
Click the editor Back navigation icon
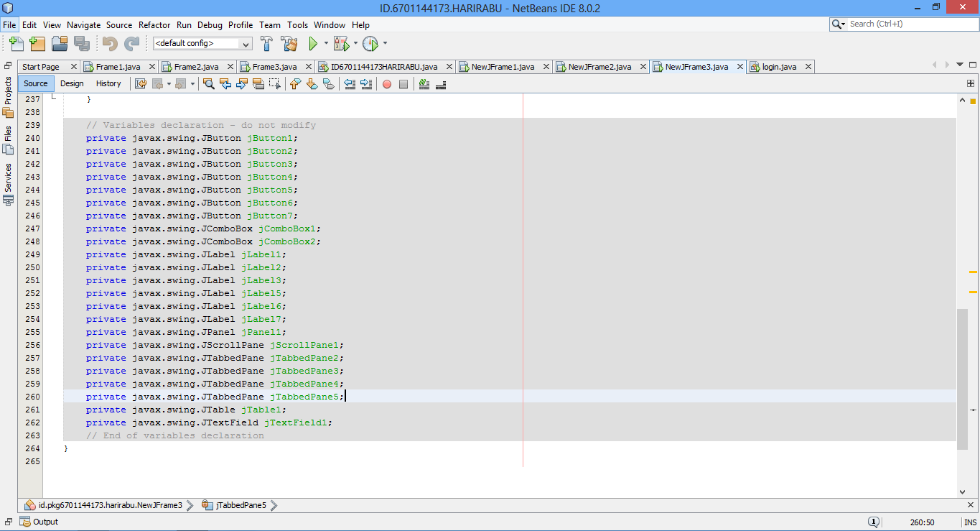click(158, 84)
